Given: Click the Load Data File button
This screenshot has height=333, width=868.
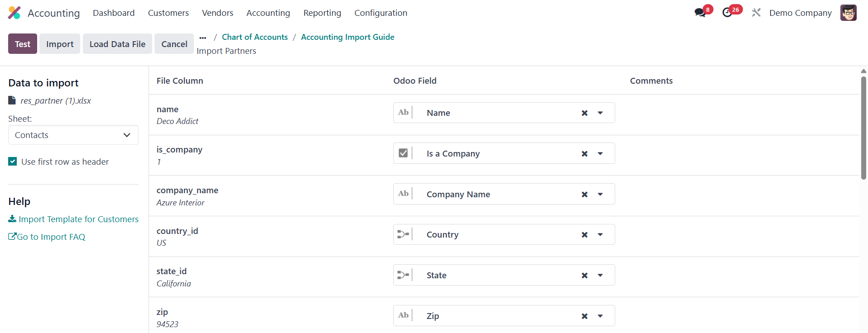Looking at the screenshot, I should point(117,44).
